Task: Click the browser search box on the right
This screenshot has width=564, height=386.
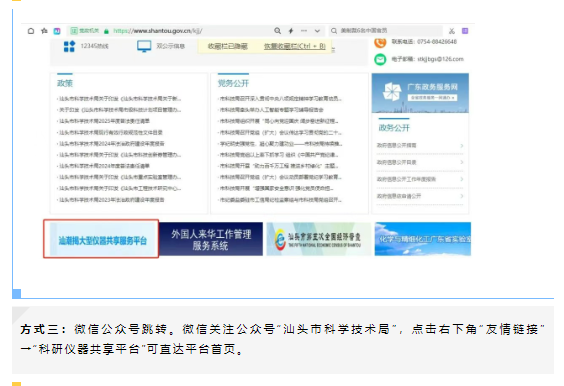Action: pos(386,31)
